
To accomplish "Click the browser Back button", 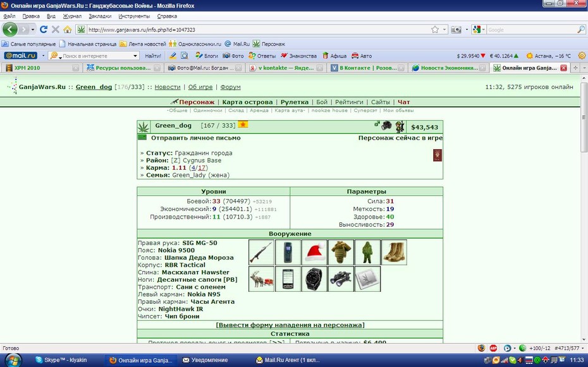I will point(10,29).
